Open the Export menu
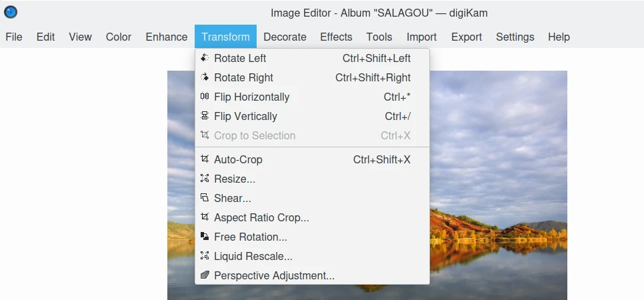Screen dimensions: 644x300 click(467, 37)
